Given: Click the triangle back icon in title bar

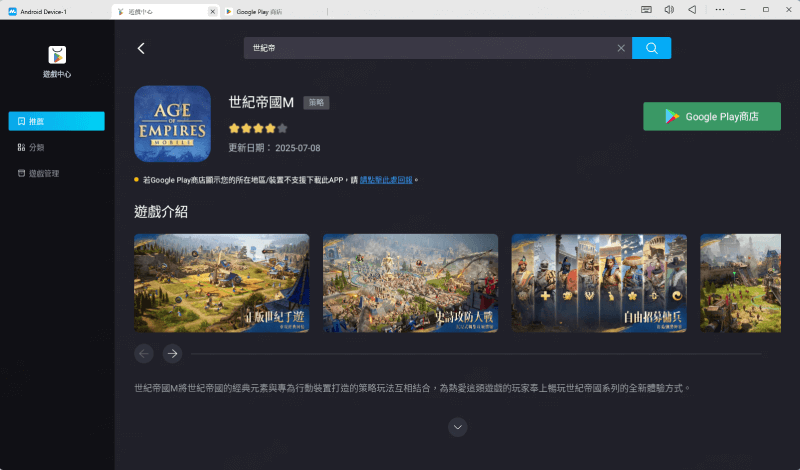Looking at the screenshot, I should pos(692,9).
